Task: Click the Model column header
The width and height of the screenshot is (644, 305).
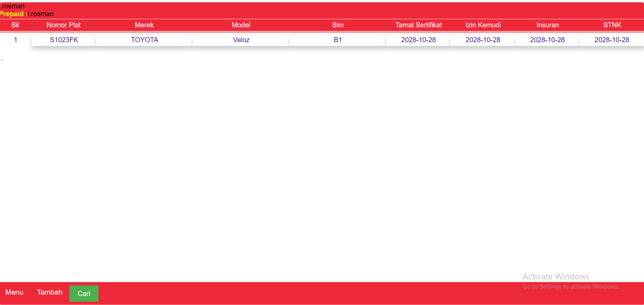Action: pos(241,25)
